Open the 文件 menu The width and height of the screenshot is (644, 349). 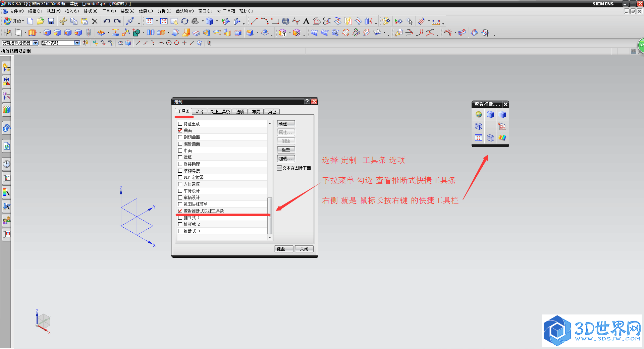click(16, 11)
